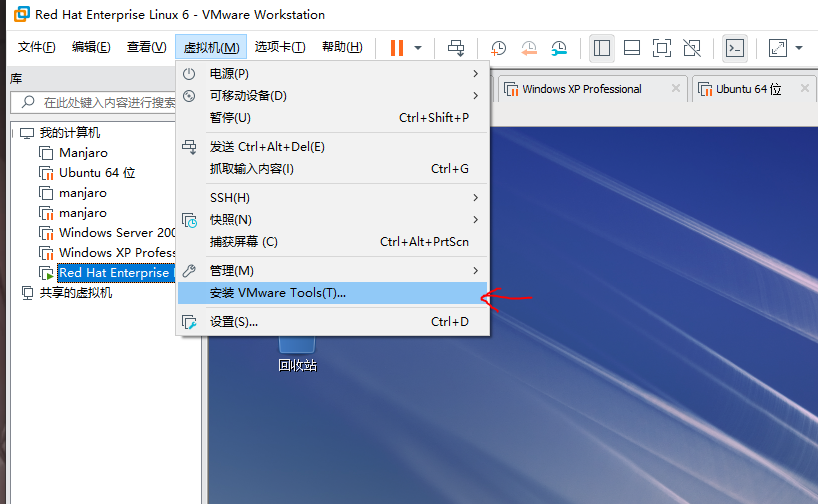The image size is (818, 504).
Task: Click the library search input field
Action: (x=93, y=102)
